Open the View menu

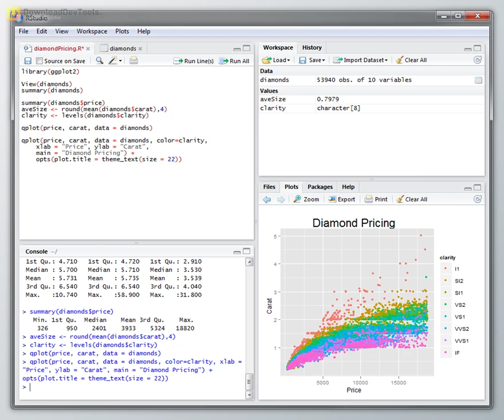pos(62,31)
